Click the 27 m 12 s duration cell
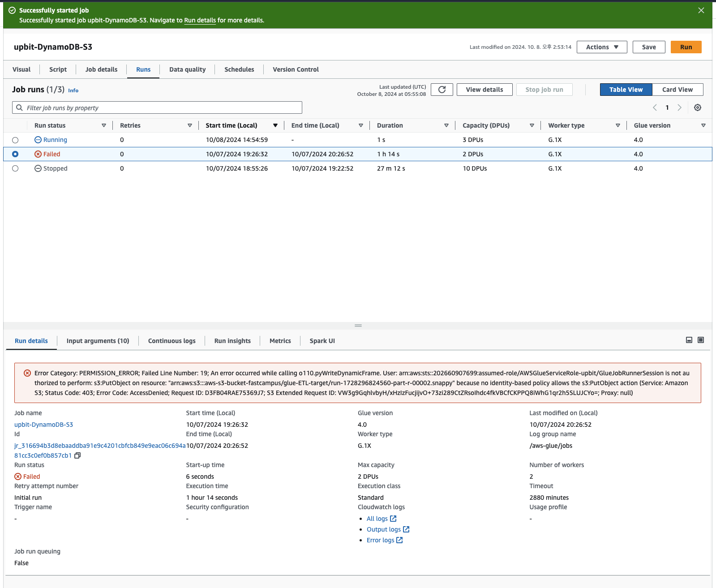 pos(391,168)
